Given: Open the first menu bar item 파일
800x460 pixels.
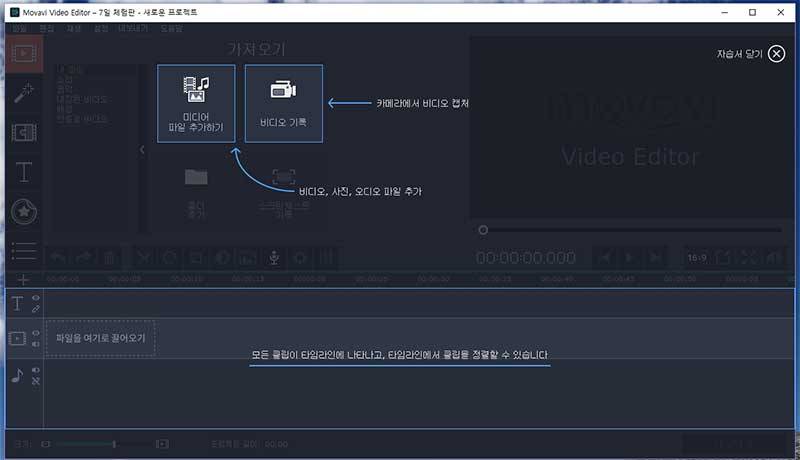Looking at the screenshot, I should point(19,29).
